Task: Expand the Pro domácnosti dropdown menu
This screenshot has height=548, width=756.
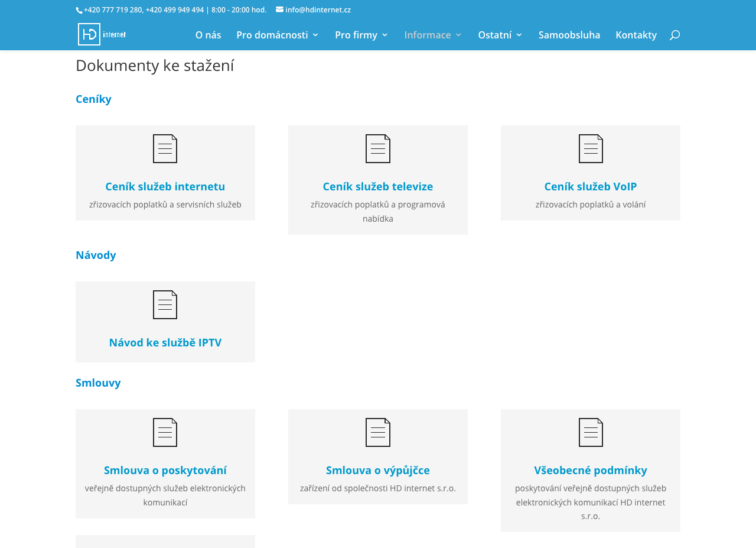Action: tap(278, 35)
